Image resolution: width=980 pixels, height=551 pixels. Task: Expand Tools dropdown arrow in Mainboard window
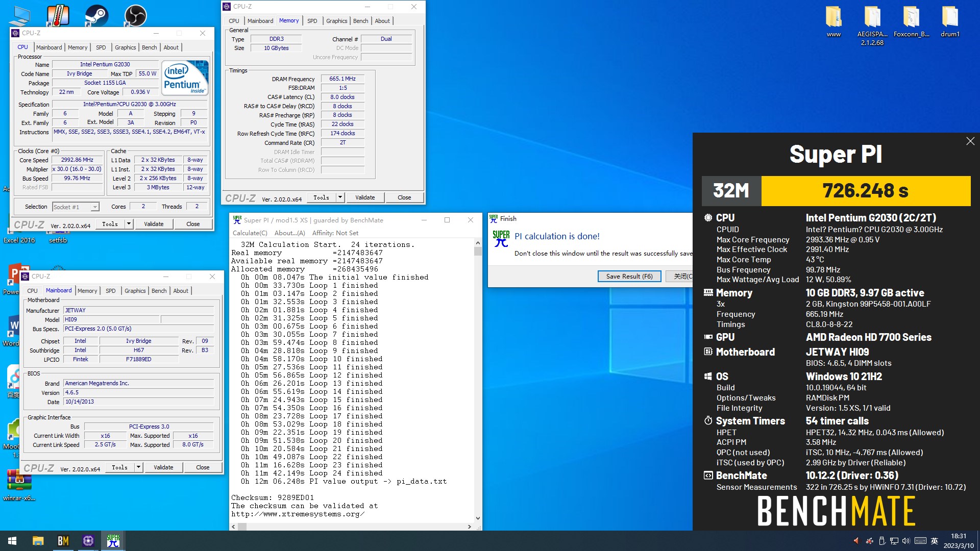coord(138,467)
